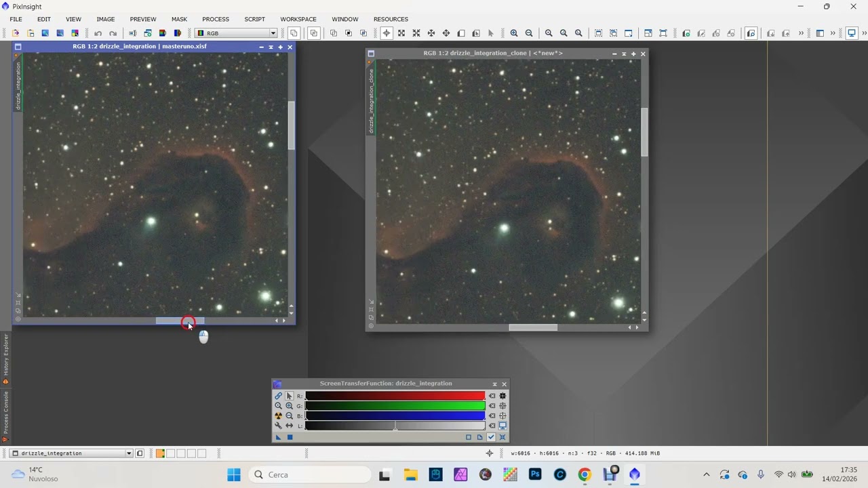
Task: Click the drizzle_integration_clone view identifier tab
Action: click(x=371, y=100)
